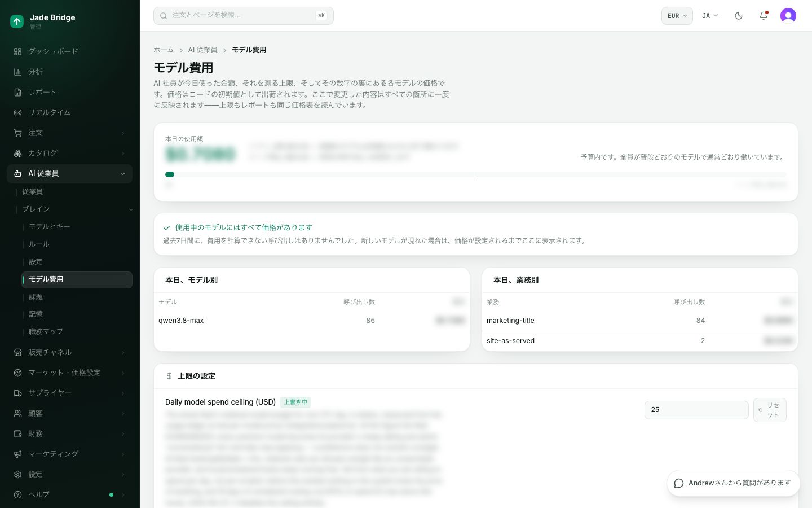
Task: Click the spend ceiling field showing 25
Action: (696, 410)
